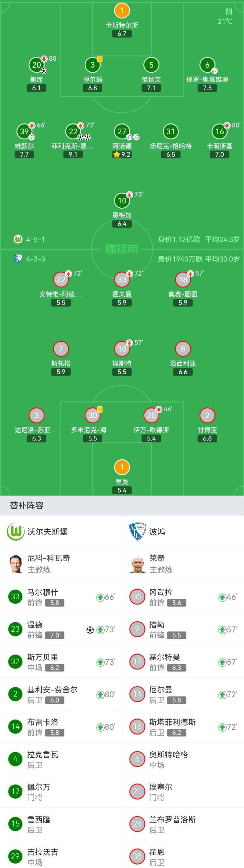This screenshot has width=244, height=868.
Task: Select 菲利克斯-恩 number 22 player icon
Action: [x=73, y=131]
